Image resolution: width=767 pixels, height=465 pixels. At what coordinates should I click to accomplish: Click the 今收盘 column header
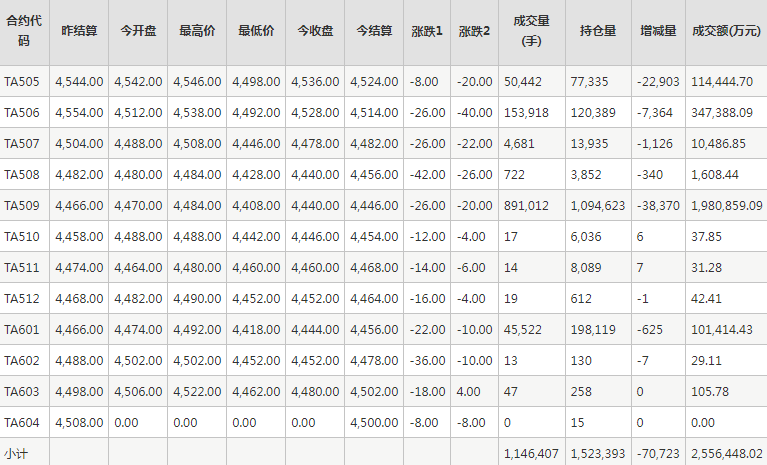point(315,31)
